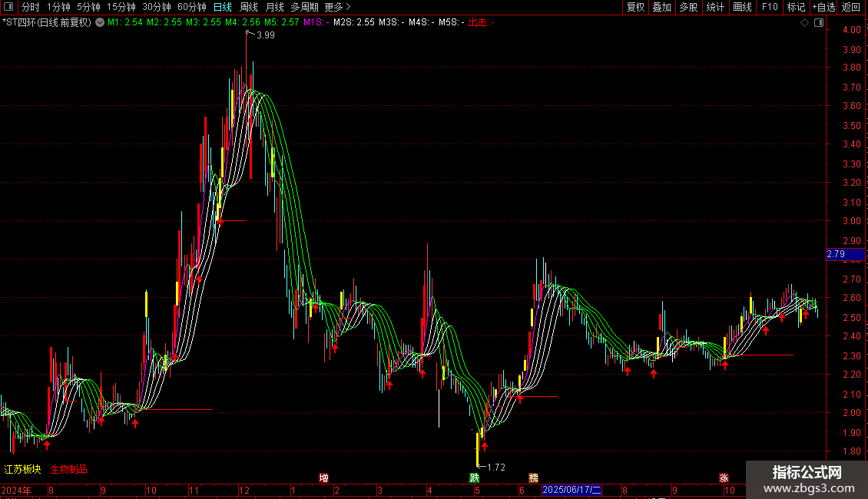Click the 标记 mark button
868x499 pixels.
(796, 7)
